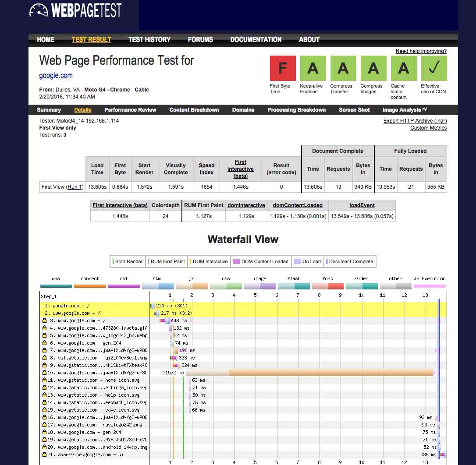Viewport: 476px width, 465px height.
Task: Click the Effective use of CDN checkmark
Action: point(433,68)
